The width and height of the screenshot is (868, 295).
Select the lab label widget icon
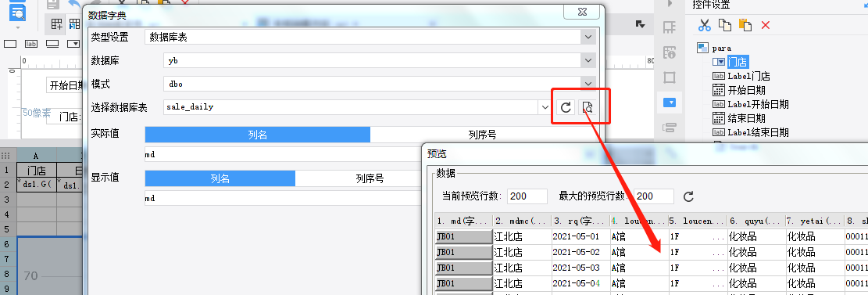31,43
